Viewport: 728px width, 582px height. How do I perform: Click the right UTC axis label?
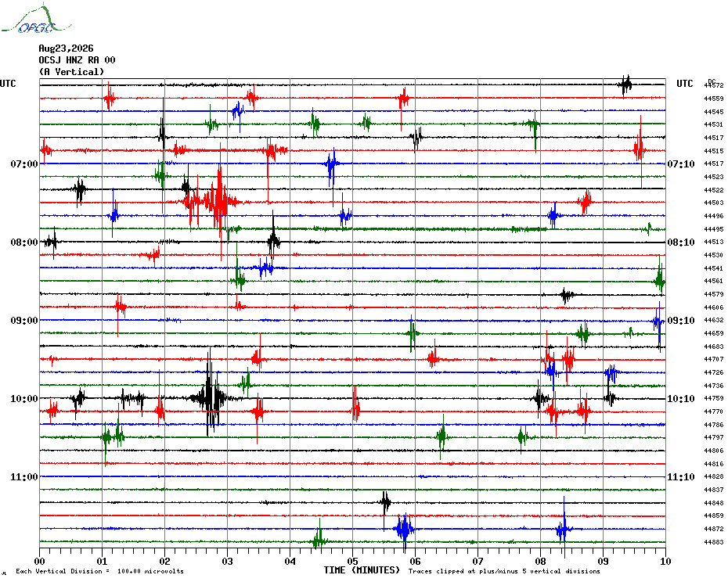684,84
